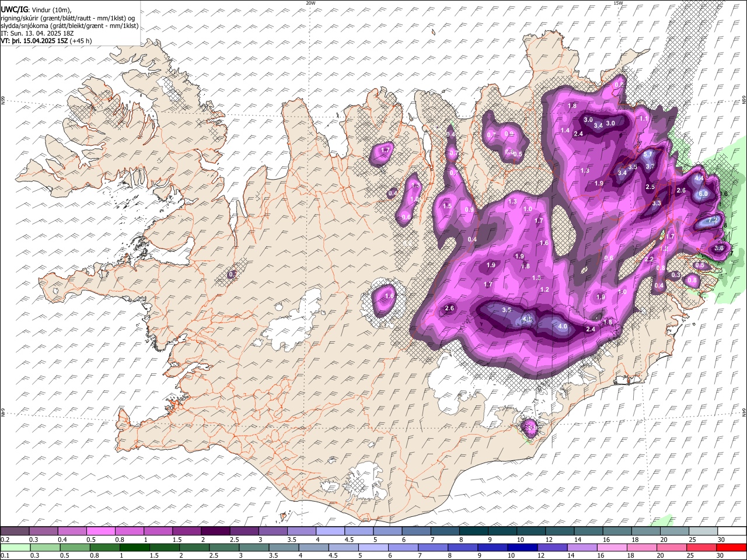This screenshot has height=560, width=747.
Task: Click the top-row legend swatch starting at 0.2
Action: click(15, 531)
